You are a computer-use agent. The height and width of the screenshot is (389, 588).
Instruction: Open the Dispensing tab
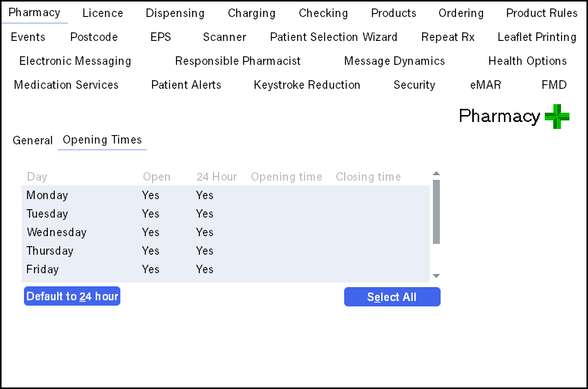[x=175, y=13]
